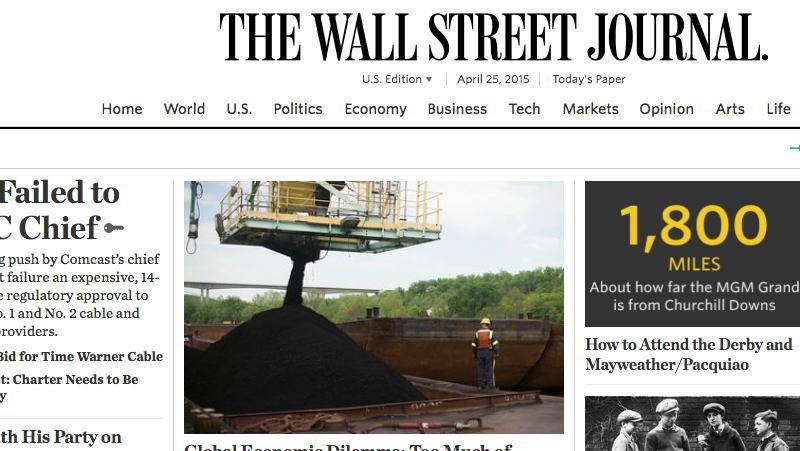
Task: Click the blue arrow icon at right edge
Action: click(x=795, y=148)
